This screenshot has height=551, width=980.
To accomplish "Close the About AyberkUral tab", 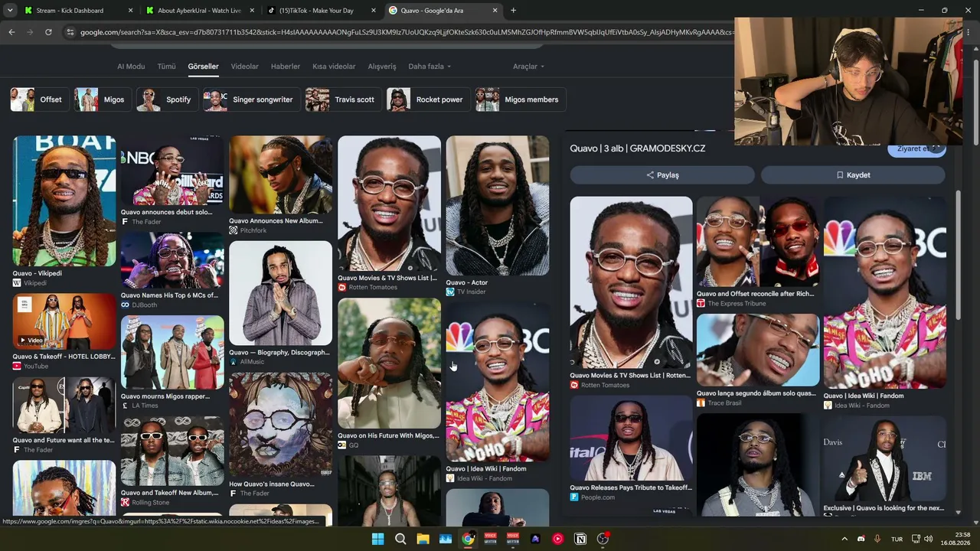I will pos(253,11).
